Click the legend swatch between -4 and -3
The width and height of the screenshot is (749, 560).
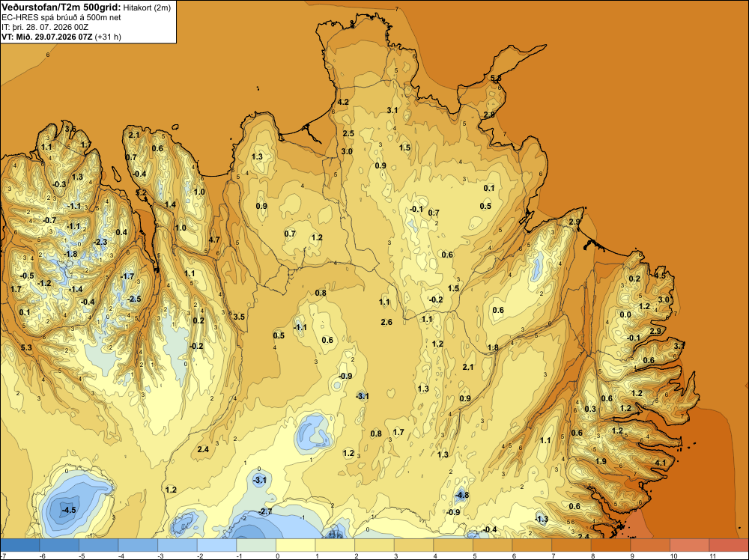(x=138, y=545)
